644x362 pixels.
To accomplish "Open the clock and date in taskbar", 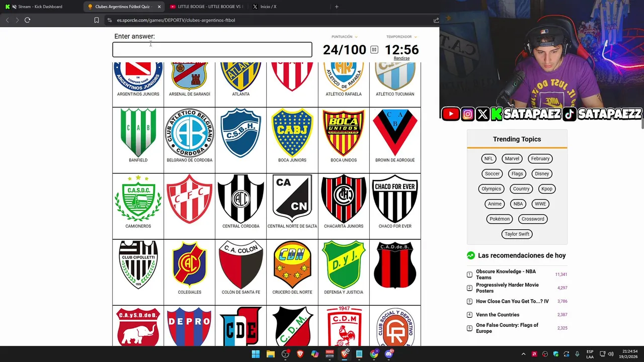I will [628, 354].
